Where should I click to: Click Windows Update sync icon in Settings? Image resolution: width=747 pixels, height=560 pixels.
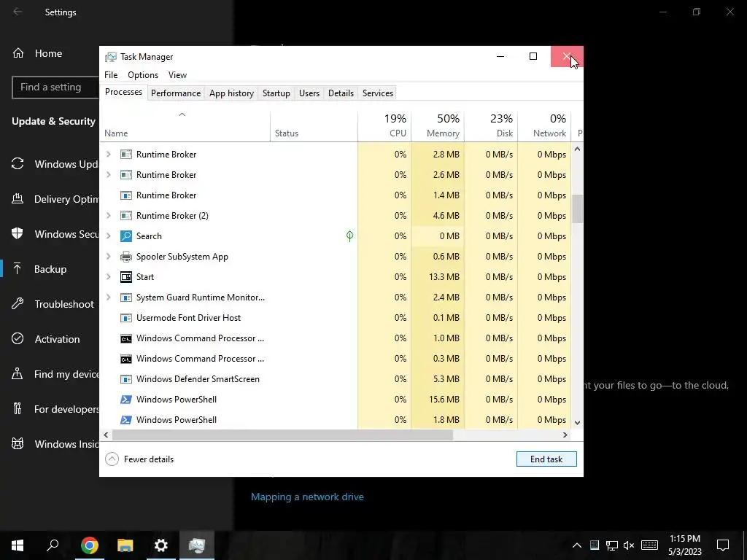tap(18, 164)
